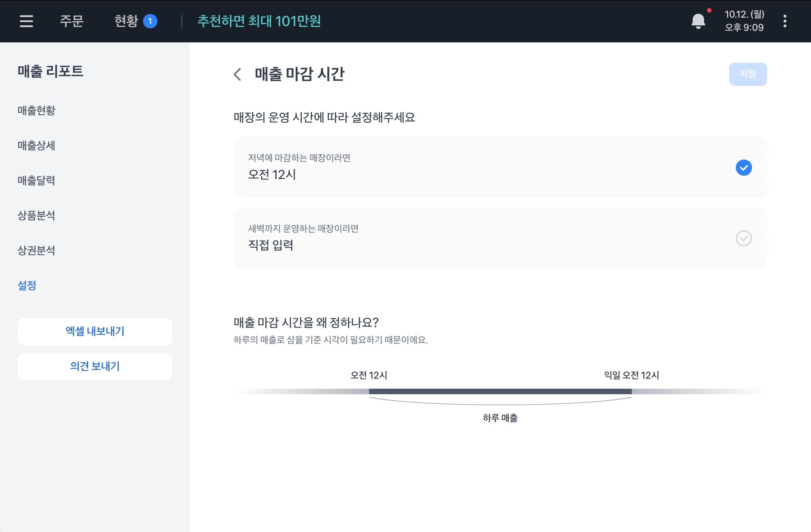The image size is (811, 532).
Task: Click the dark 하루 매출 time range bar
Action: [x=500, y=391]
